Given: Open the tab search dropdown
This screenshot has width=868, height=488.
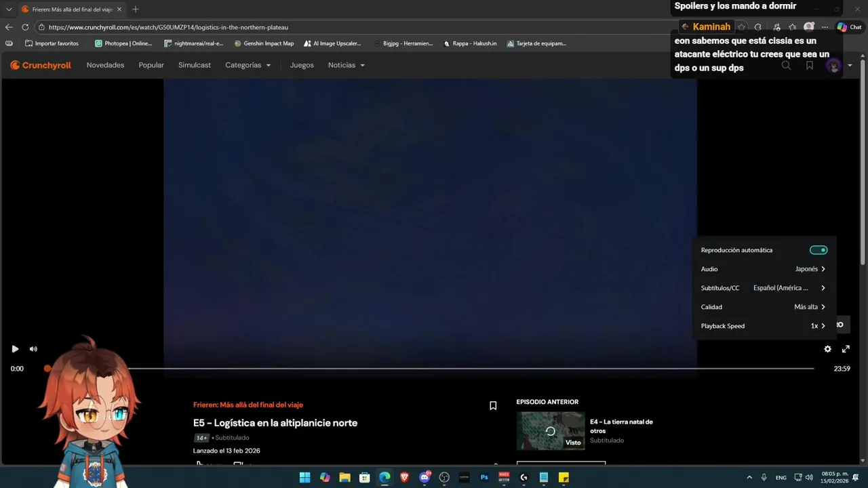Looking at the screenshot, I should click(x=9, y=9).
